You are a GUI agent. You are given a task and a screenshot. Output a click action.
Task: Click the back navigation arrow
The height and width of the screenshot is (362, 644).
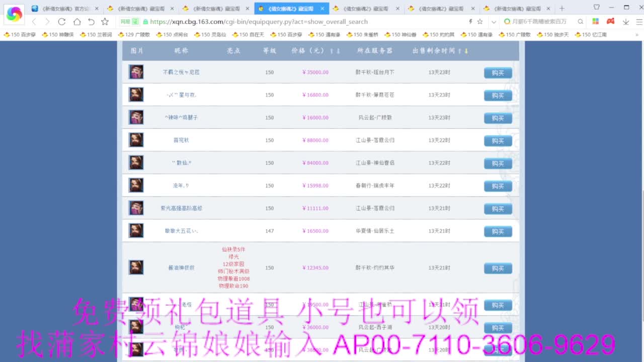(33, 22)
